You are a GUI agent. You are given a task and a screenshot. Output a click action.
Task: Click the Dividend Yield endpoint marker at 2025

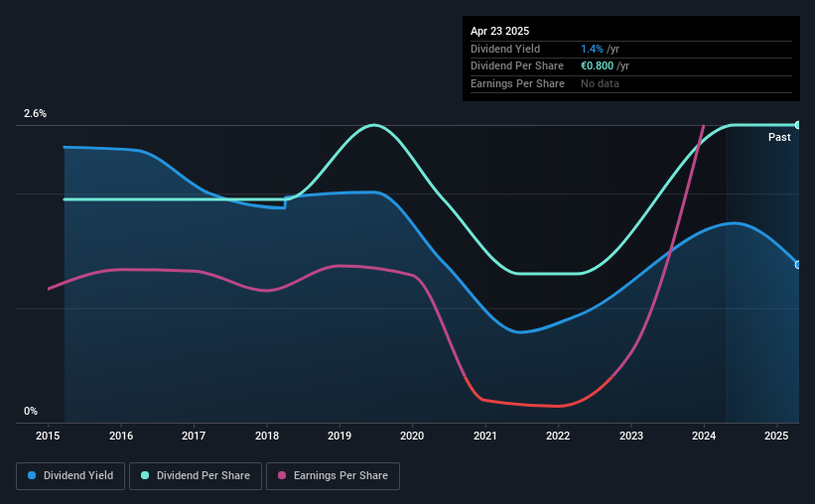click(798, 265)
